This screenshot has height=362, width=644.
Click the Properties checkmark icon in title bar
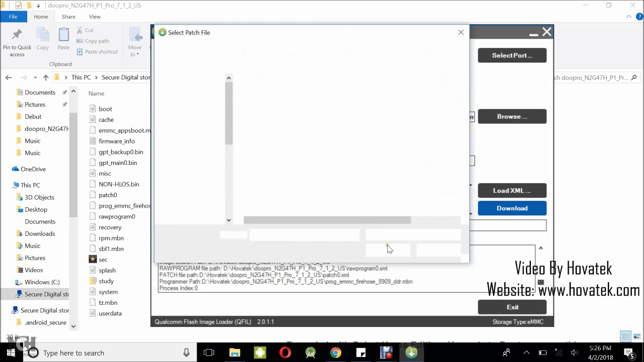pyautogui.click(x=19, y=6)
